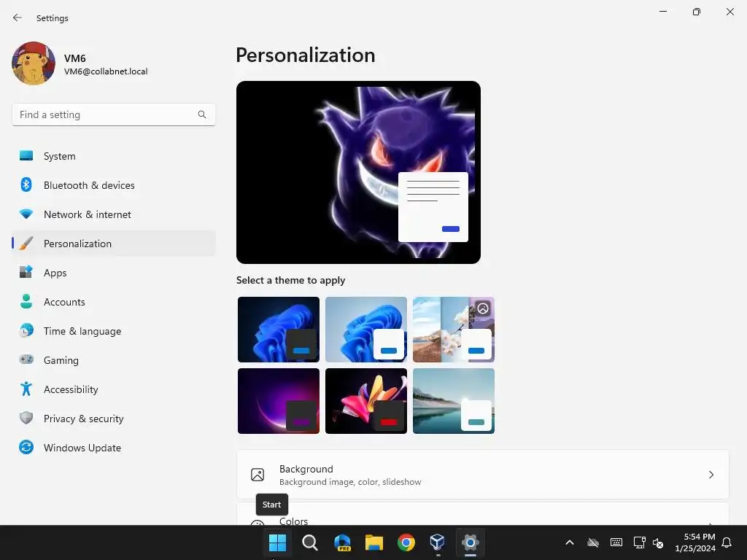
Task: Expand Background using its chevron arrow
Action: click(x=711, y=475)
